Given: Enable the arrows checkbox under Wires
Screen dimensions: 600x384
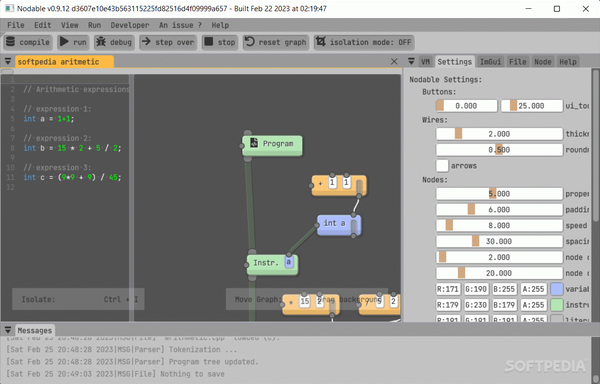Looking at the screenshot, I should (442, 166).
